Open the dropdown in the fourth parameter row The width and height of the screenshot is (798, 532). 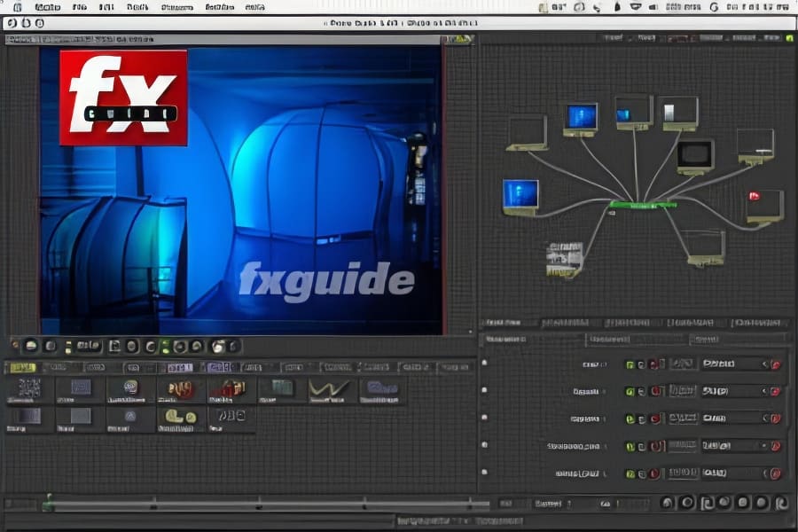pos(735,446)
